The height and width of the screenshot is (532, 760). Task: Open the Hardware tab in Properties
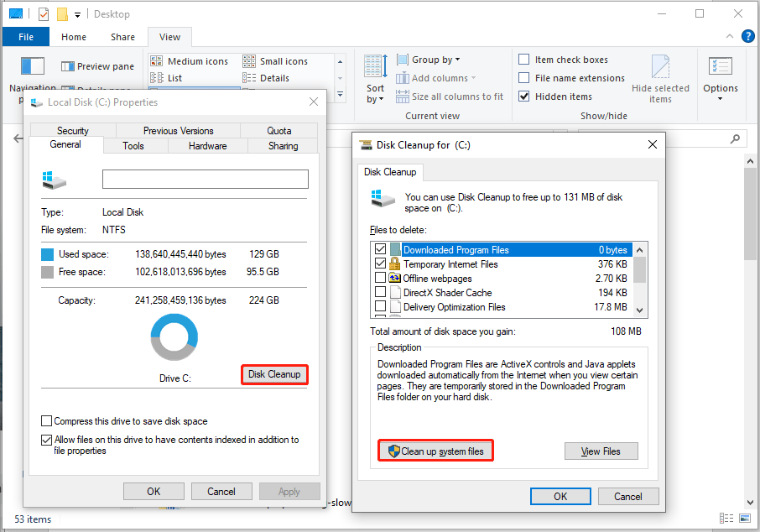coord(207,146)
